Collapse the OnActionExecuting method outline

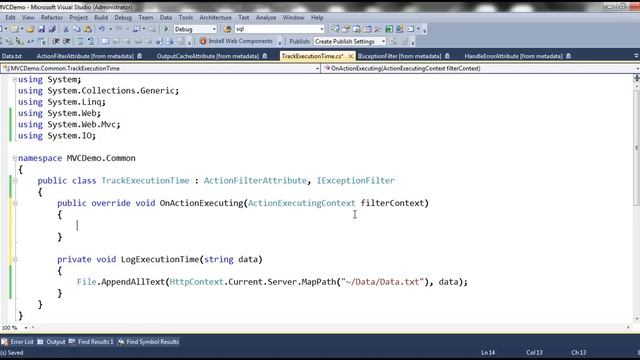[15, 203]
